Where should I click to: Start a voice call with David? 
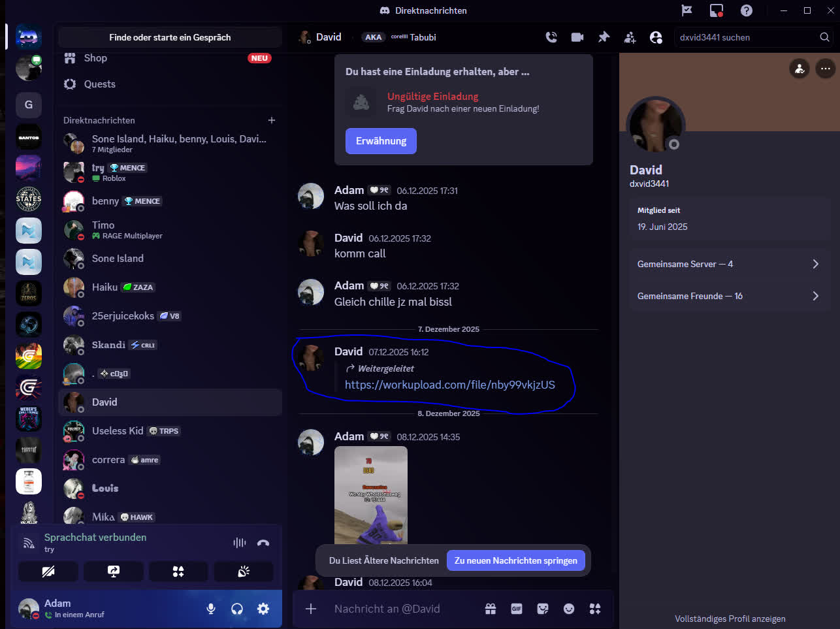tap(551, 37)
